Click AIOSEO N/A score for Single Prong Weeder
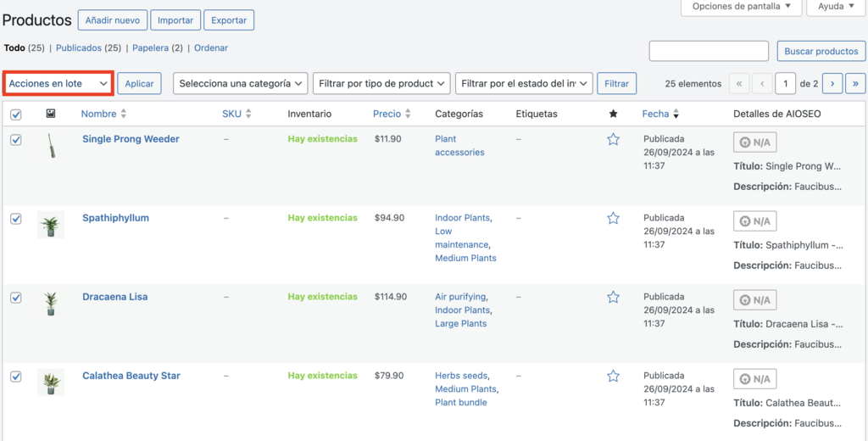This screenshot has height=441, width=868. [x=755, y=142]
